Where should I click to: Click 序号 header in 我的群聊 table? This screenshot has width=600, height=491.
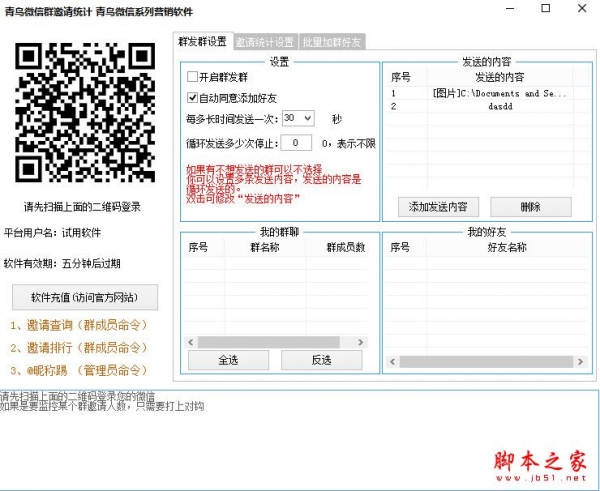[205, 247]
